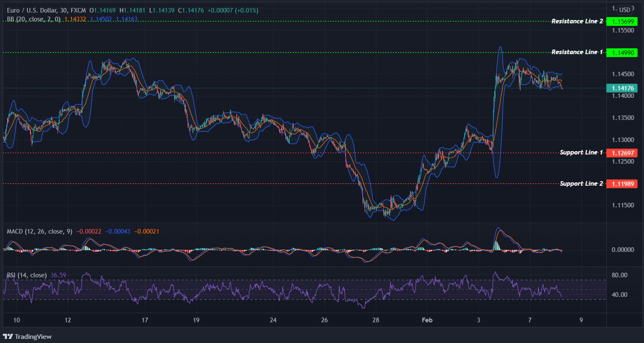The width and height of the screenshot is (644, 343).
Task: Click the Support Line 1 label 1.12697
Action: (622, 153)
